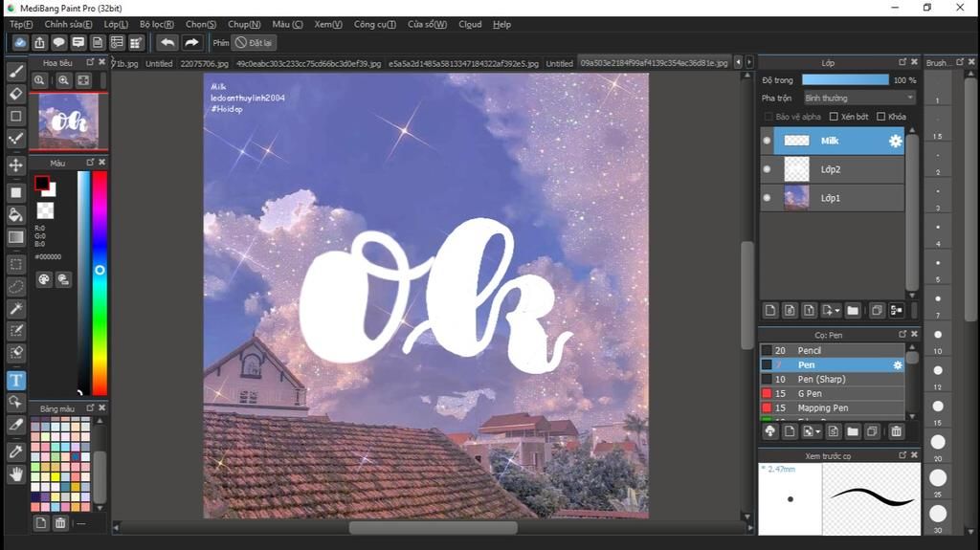Zoom in using Navigator panel magnifier

(64, 80)
